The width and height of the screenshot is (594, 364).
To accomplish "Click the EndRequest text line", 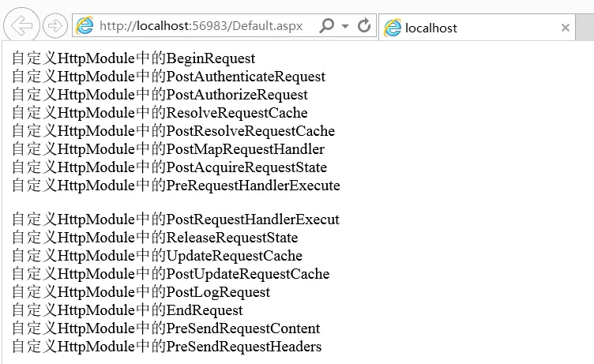I will [x=127, y=310].
